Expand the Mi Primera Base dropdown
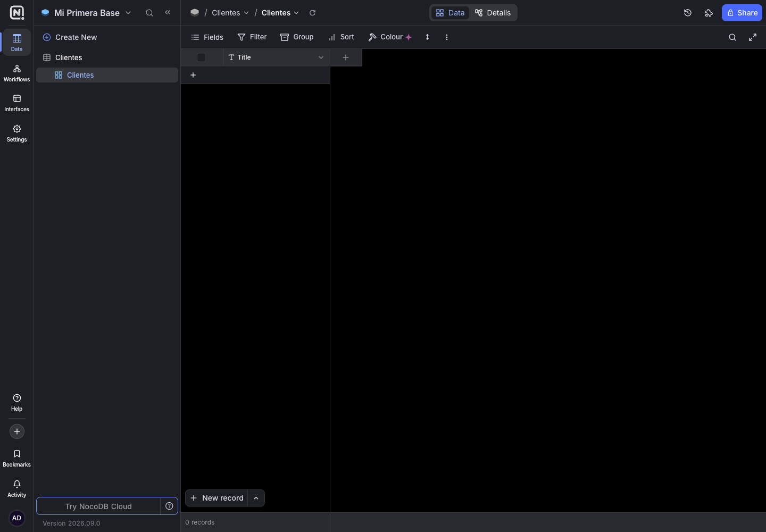Image resolution: width=766 pixels, height=532 pixels. coord(128,13)
